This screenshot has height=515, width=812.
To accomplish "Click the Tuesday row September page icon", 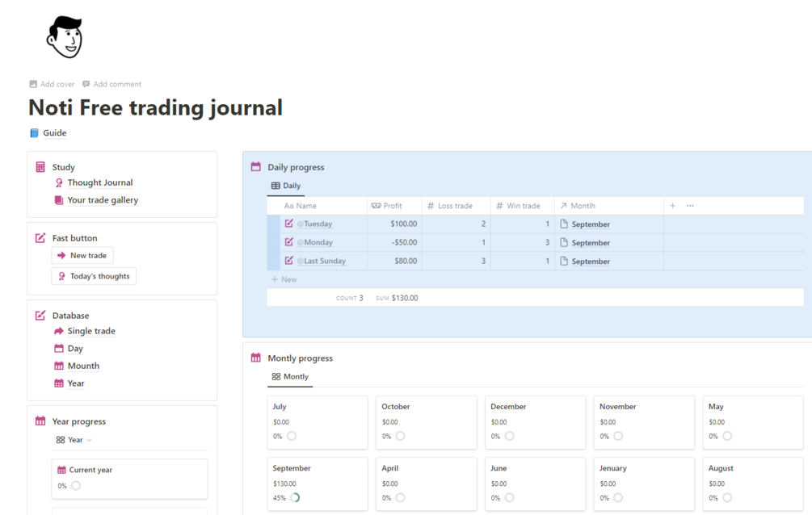I will [x=564, y=224].
